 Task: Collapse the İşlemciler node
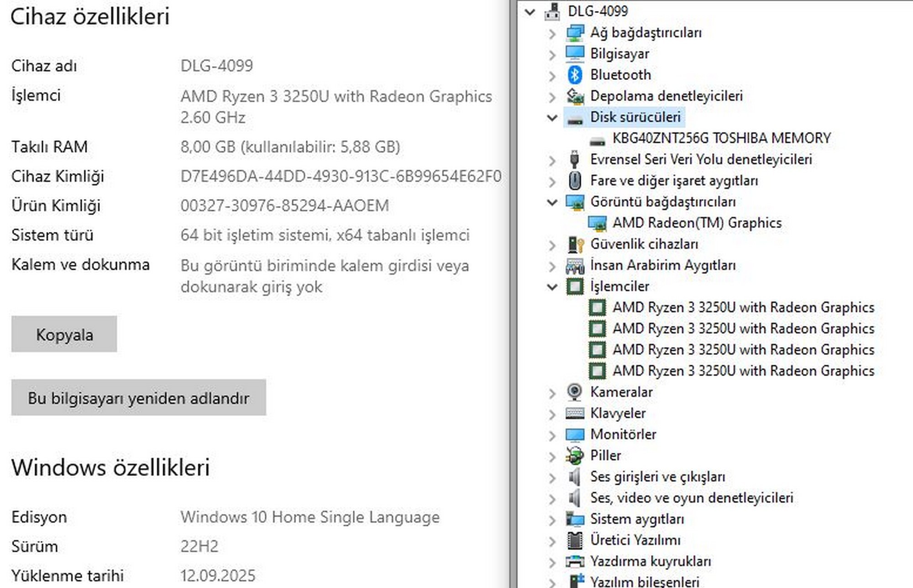point(552,287)
